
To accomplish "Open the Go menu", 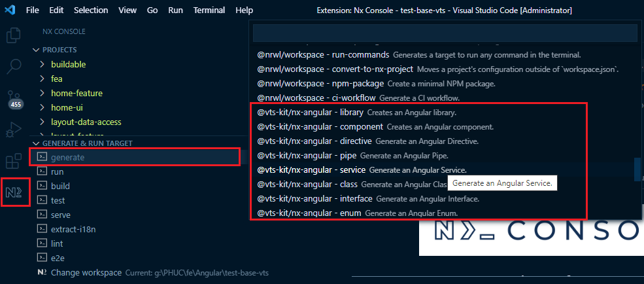I will pos(152,10).
